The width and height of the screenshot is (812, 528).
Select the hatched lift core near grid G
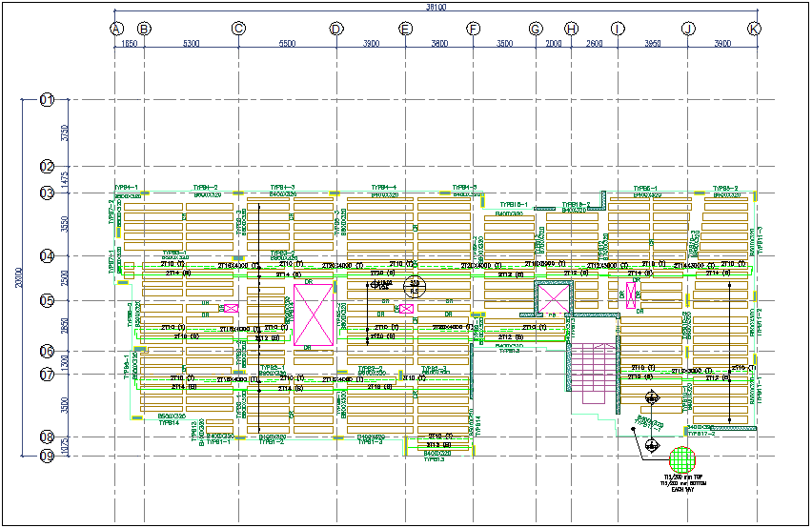(554, 298)
